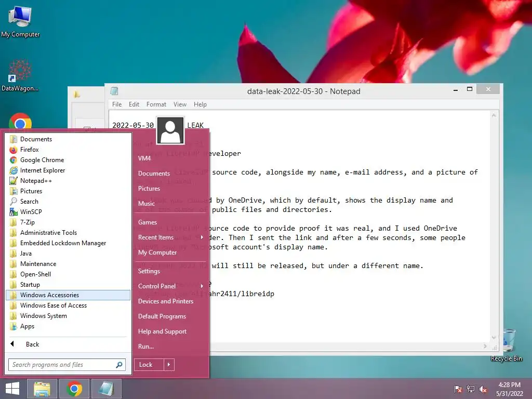Expand the Administrative Tools folder

pyautogui.click(x=68, y=233)
